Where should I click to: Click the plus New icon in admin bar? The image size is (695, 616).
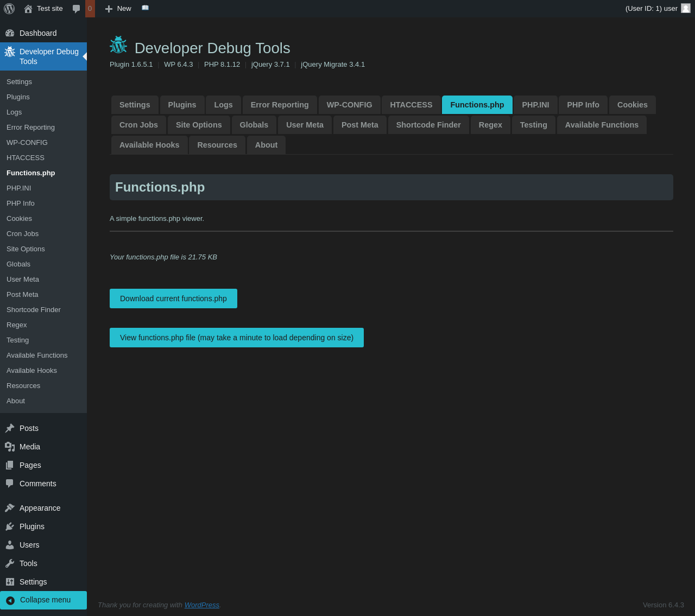click(x=109, y=9)
